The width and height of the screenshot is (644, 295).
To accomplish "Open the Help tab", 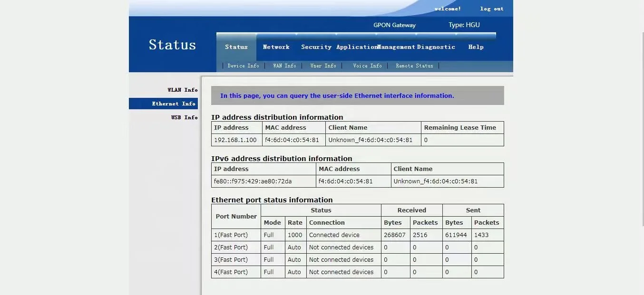I will pyautogui.click(x=476, y=47).
